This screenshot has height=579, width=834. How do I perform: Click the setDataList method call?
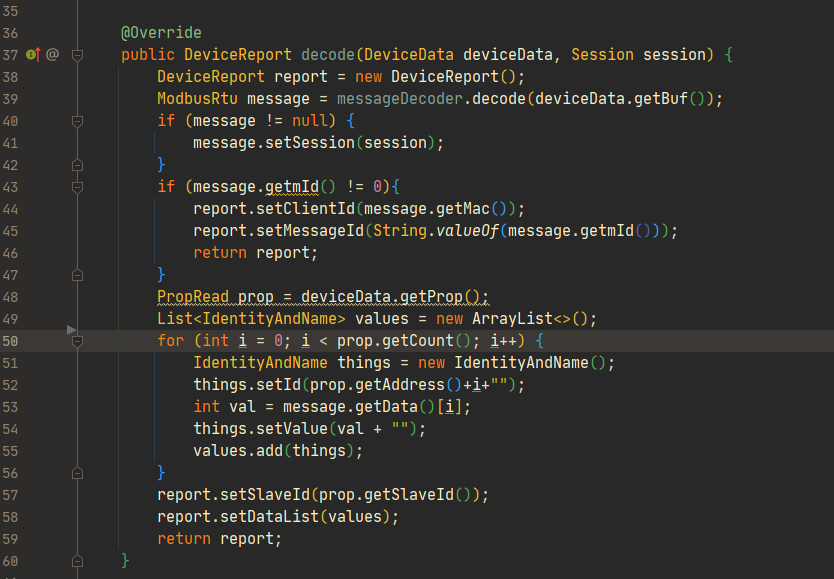pos(269,517)
